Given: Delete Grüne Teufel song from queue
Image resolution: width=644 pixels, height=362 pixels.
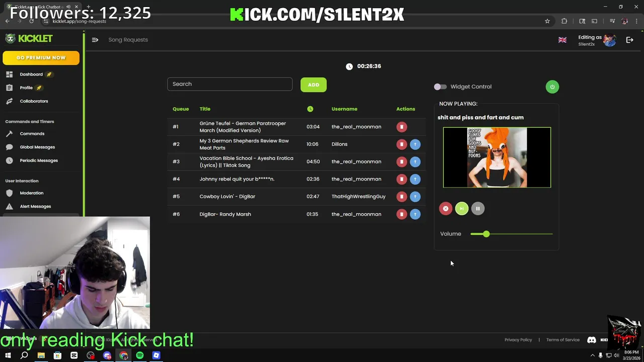Looking at the screenshot, I should [x=401, y=127].
